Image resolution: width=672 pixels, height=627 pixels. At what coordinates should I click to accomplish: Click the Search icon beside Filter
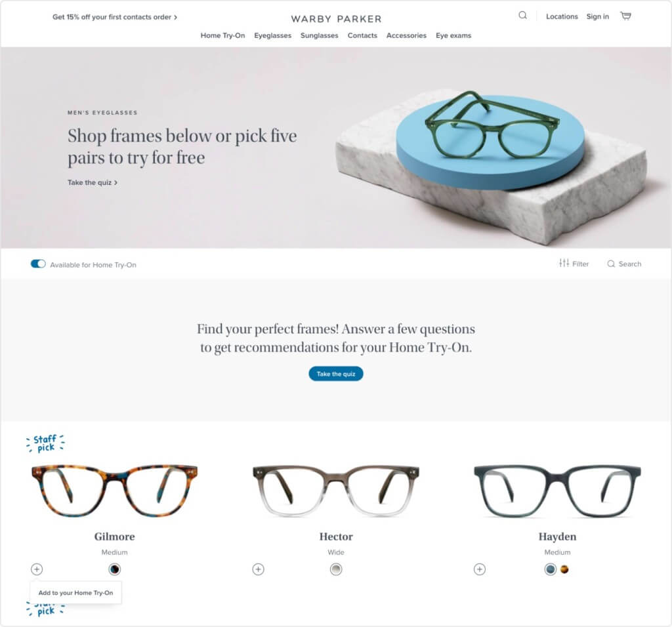[611, 264]
